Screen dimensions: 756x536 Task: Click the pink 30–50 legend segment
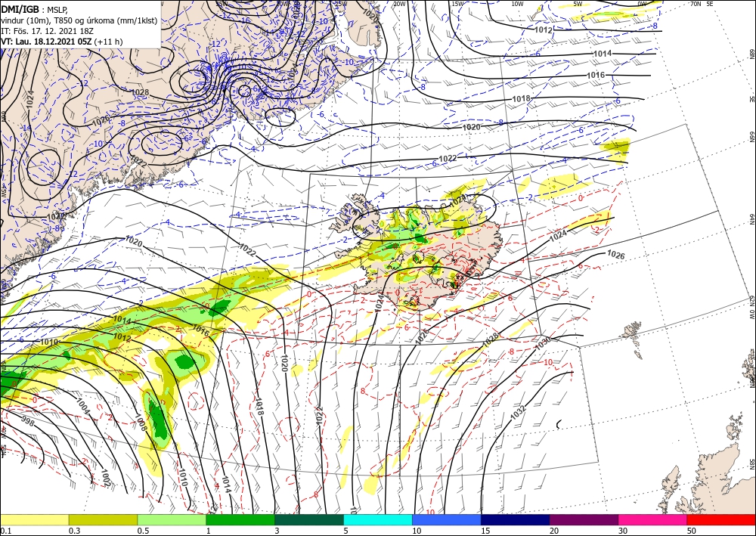pos(653,519)
